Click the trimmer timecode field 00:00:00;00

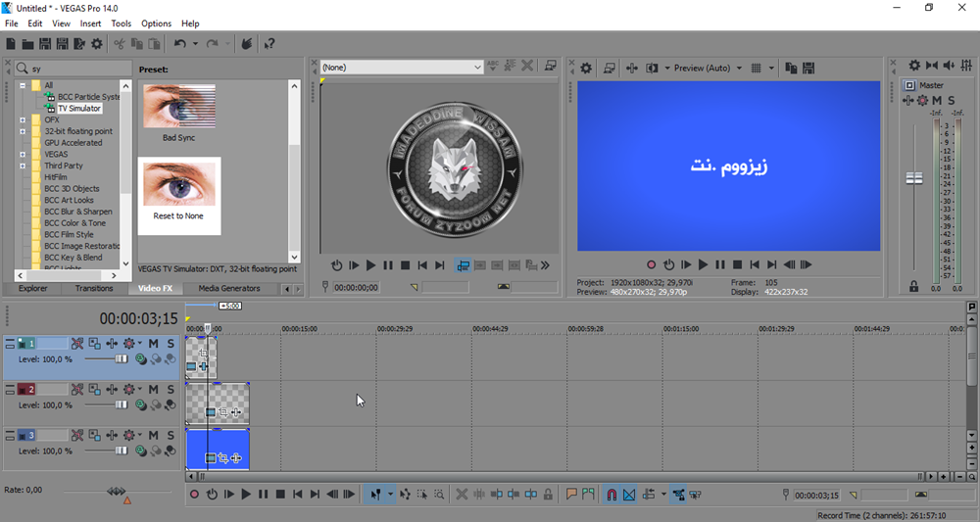pyautogui.click(x=356, y=287)
